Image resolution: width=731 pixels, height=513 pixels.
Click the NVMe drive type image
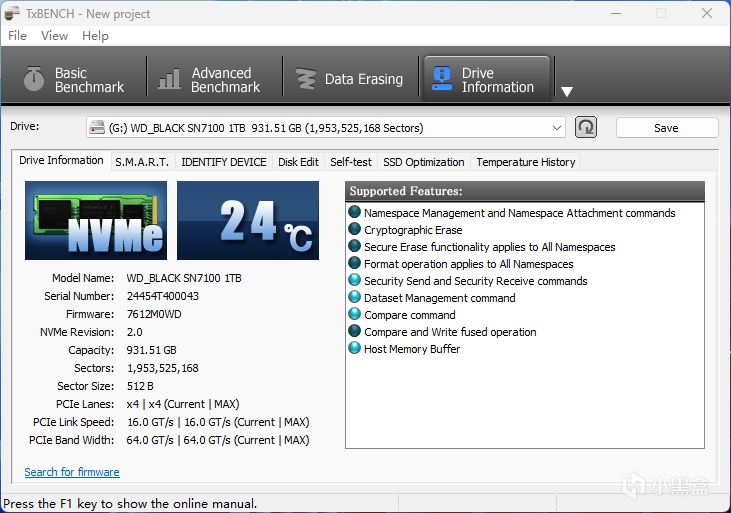[96, 221]
